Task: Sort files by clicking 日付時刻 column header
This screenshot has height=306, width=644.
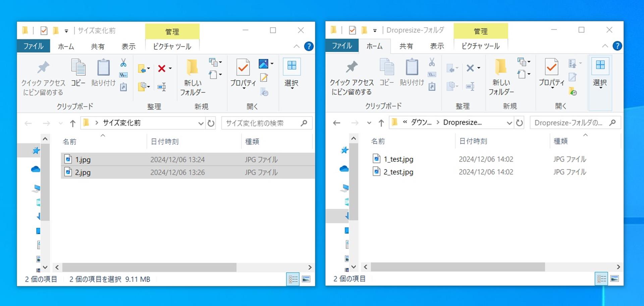Action: coord(165,141)
